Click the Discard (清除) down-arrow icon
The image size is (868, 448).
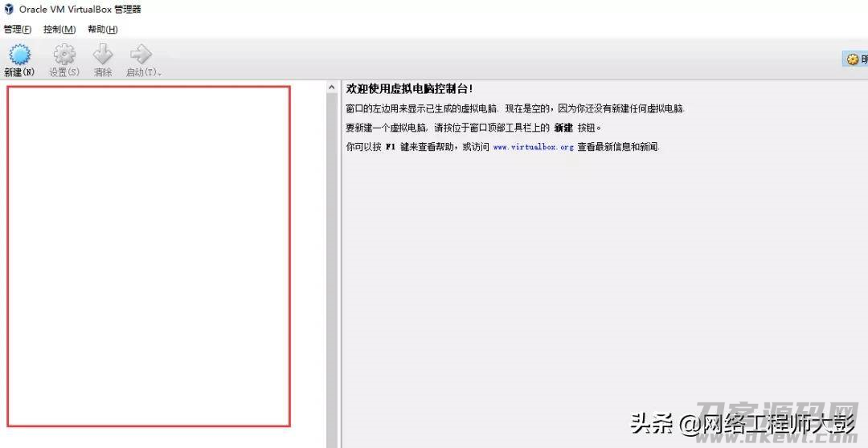103,55
